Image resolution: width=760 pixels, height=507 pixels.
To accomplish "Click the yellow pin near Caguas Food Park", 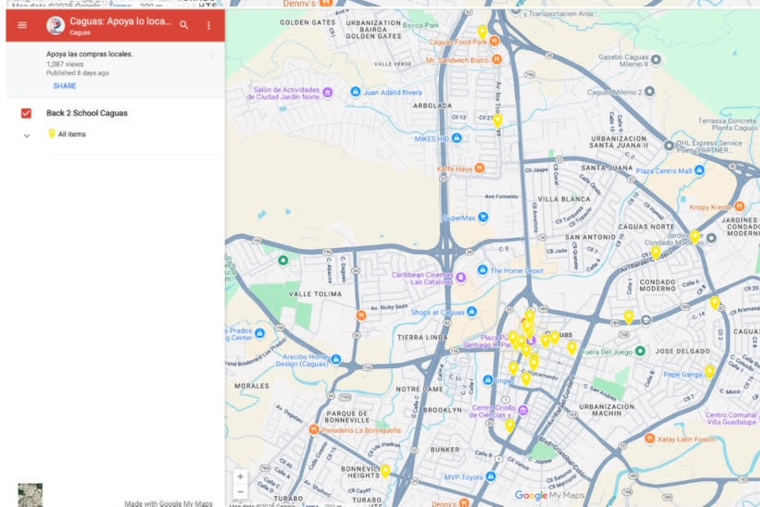I will 482,32.
